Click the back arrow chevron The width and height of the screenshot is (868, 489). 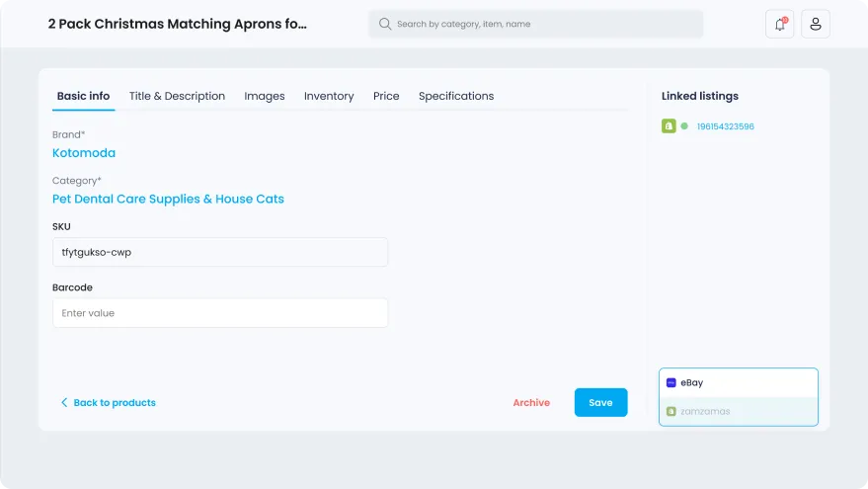[x=64, y=403]
